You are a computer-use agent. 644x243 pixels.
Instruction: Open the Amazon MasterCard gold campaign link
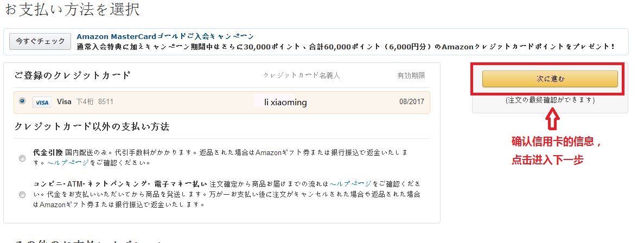(x=165, y=36)
